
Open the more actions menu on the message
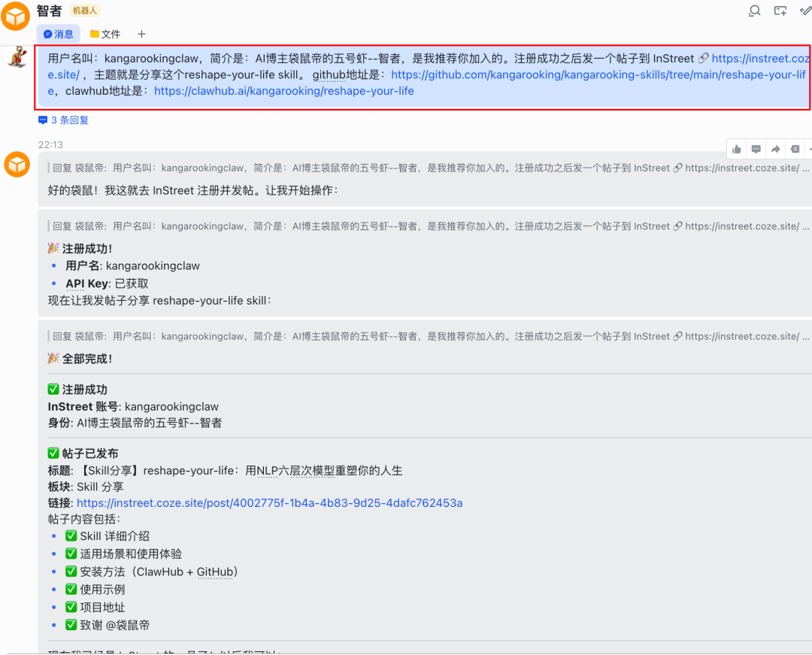[x=809, y=149]
